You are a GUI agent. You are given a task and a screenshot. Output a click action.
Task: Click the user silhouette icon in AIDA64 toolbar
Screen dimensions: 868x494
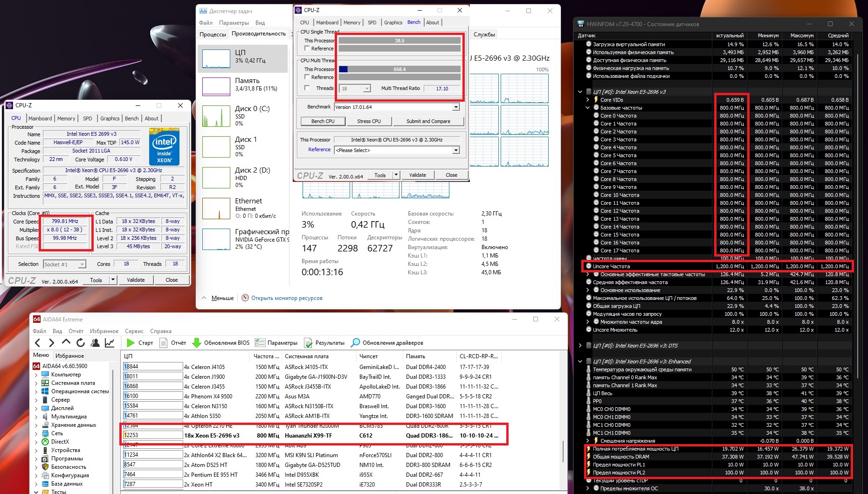pyautogui.click(x=95, y=343)
